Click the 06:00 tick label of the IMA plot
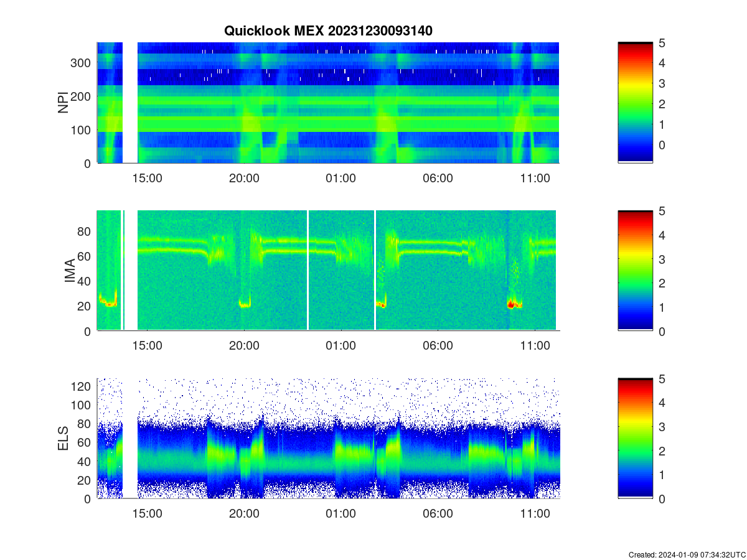747x560 pixels. 438,346
